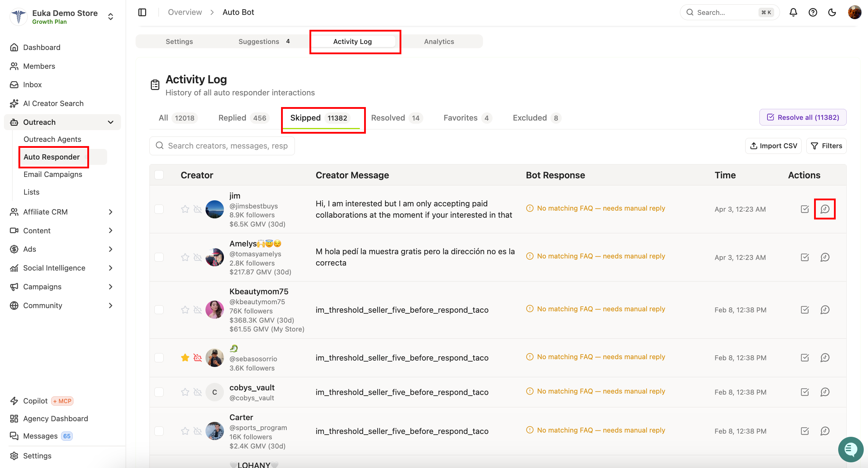Open Agency Dashboard

[x=55, y=419]
